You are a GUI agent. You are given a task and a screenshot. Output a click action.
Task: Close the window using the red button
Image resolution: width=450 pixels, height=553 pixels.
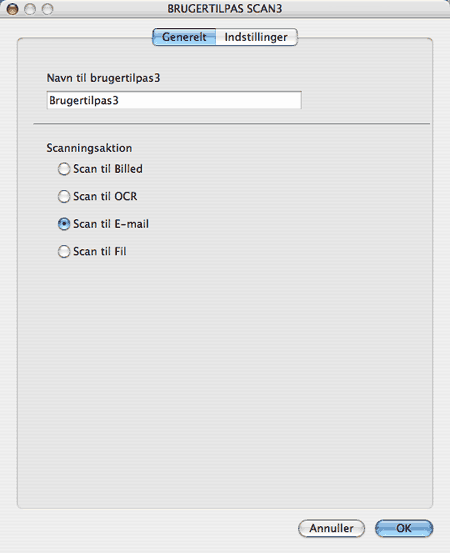tap(12, 9)
